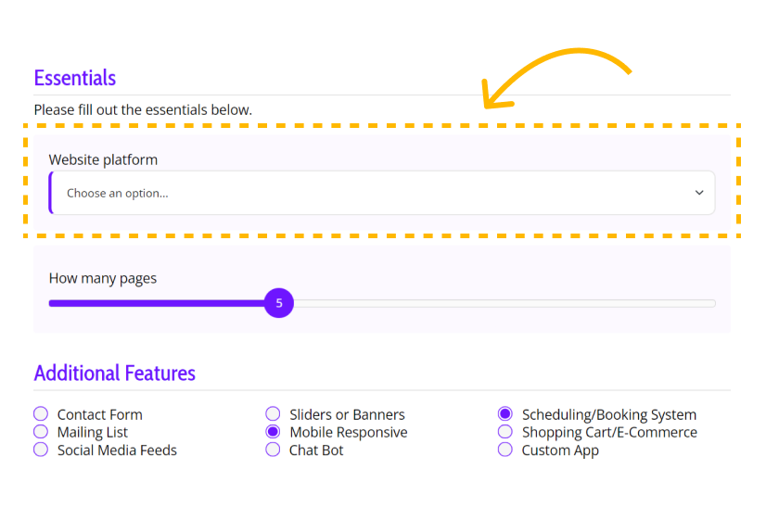The image size is (766, 532).
Task: Enable the Shopping Cart/E-Commerce option
Action: pos(505,432)
